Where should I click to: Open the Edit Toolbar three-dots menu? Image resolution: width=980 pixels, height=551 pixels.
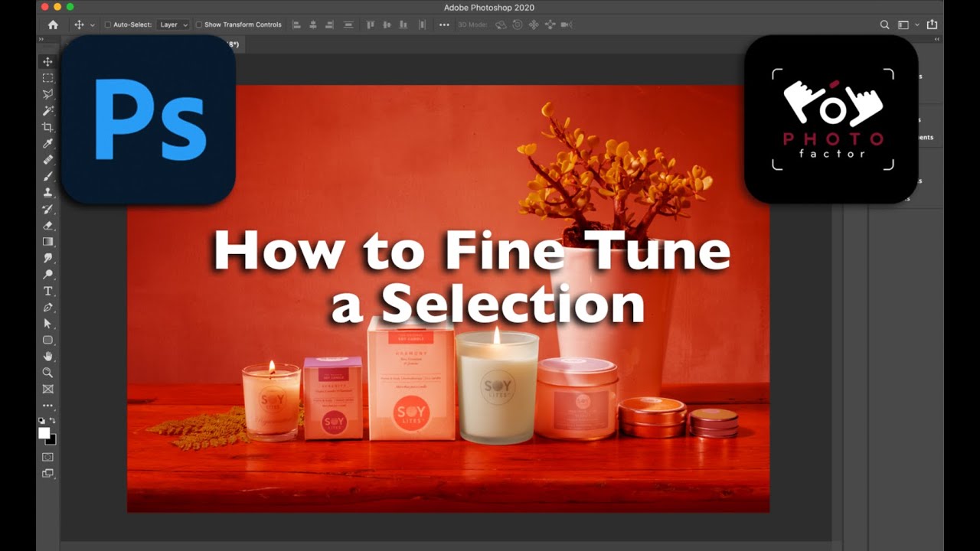click(47, 406)
